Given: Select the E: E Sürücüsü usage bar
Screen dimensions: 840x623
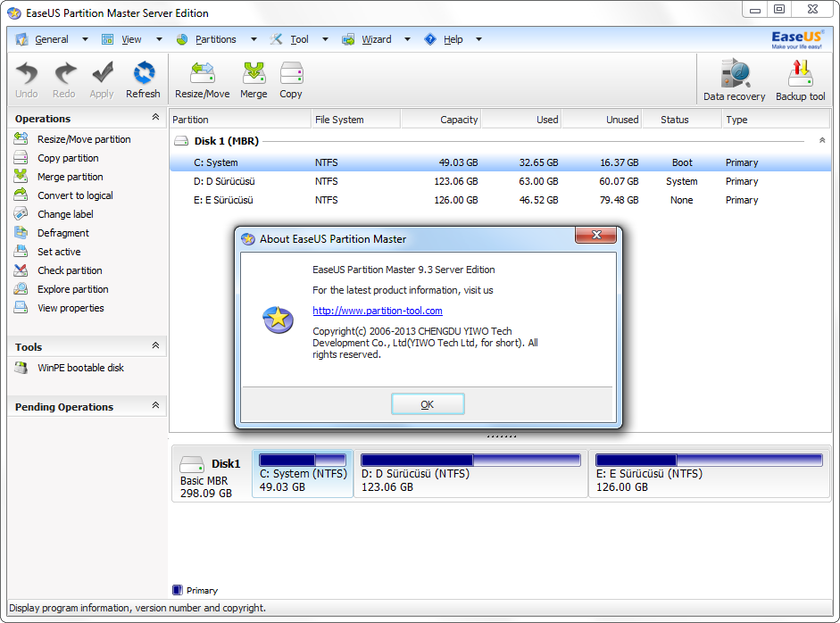Looking at the screenshot, I should [x=709, y=461].
